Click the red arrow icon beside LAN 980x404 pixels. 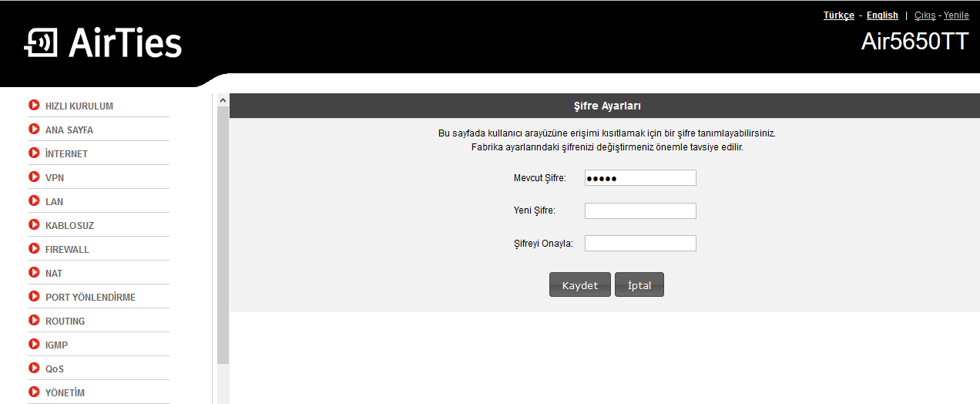(34, 201)
